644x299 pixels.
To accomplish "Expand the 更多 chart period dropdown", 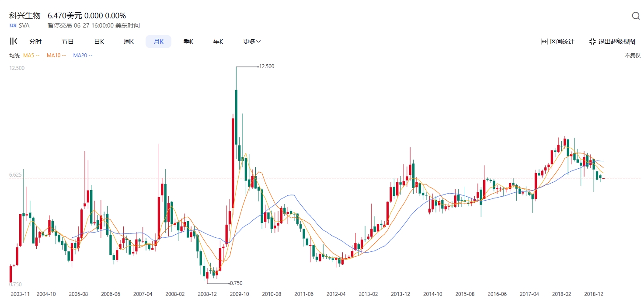I will click(x=252, y=42).
